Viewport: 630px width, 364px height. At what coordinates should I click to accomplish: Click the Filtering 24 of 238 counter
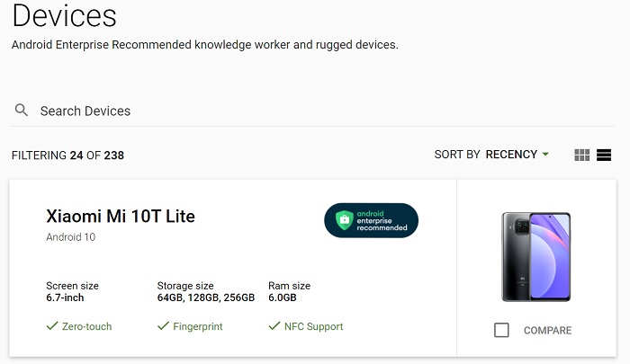[x=67, y=155]
